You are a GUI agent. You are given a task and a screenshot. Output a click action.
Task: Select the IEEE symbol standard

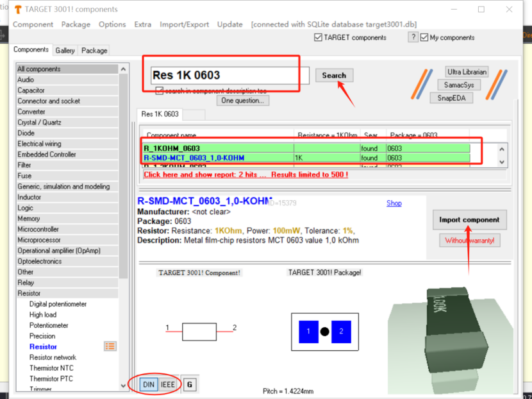(167, 384)
